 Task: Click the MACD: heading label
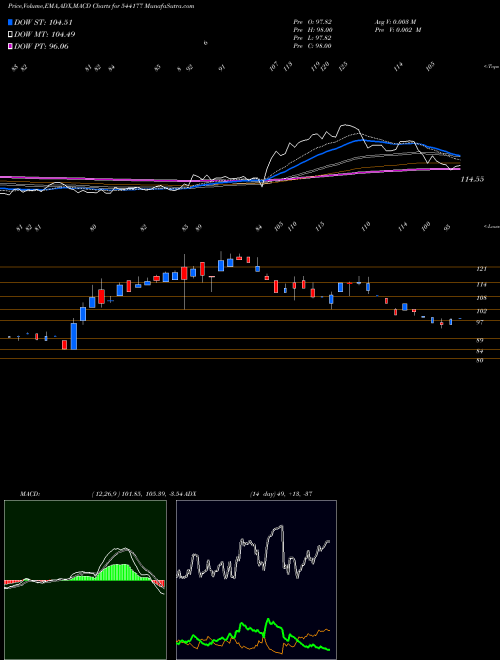(30, 493)
